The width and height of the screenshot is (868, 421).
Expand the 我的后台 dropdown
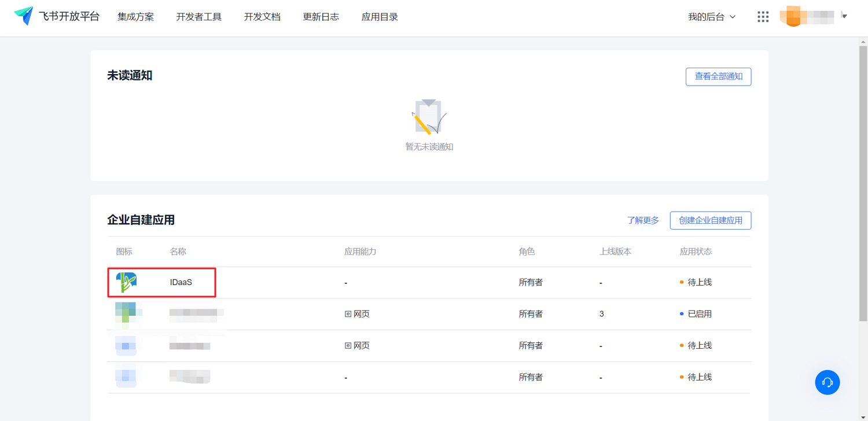point(712,17)
